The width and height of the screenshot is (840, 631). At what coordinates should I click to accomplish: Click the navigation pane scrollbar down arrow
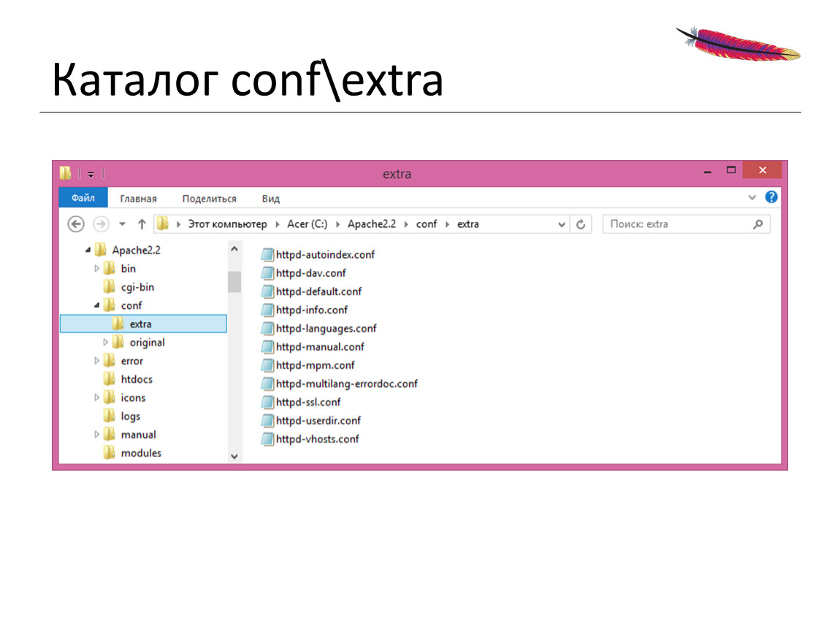coord(234,455)
